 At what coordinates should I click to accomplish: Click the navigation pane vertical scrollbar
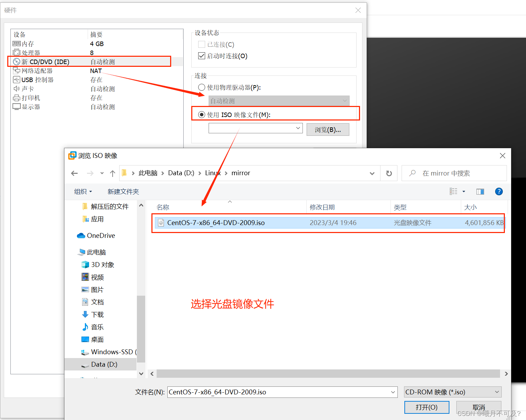click(x=141, y=329)
